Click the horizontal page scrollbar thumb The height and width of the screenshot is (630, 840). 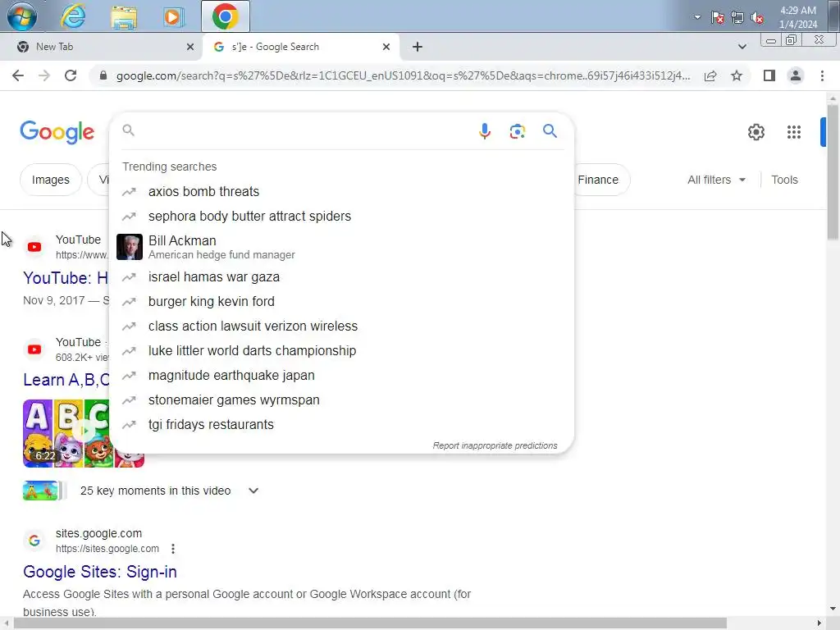pos(370,623)
